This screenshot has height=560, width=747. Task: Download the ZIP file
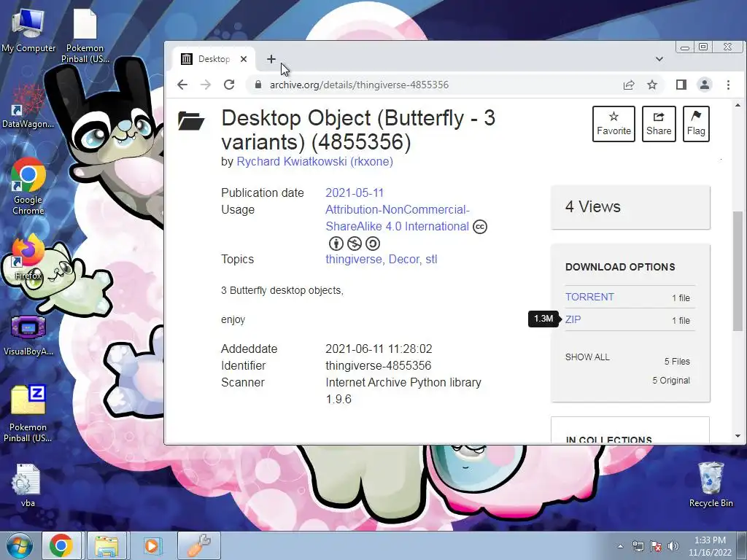[573, 319]
